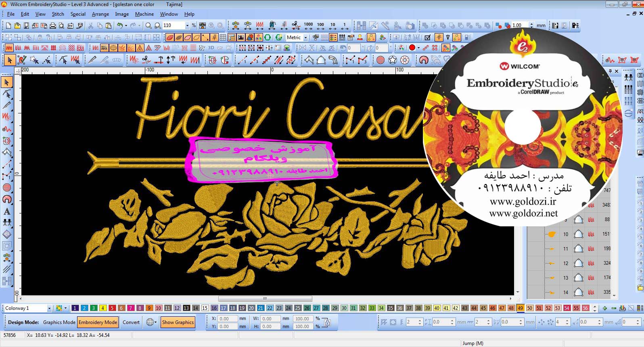Activate the Select Object arrow in top toolbar

(x=9, y=60)
